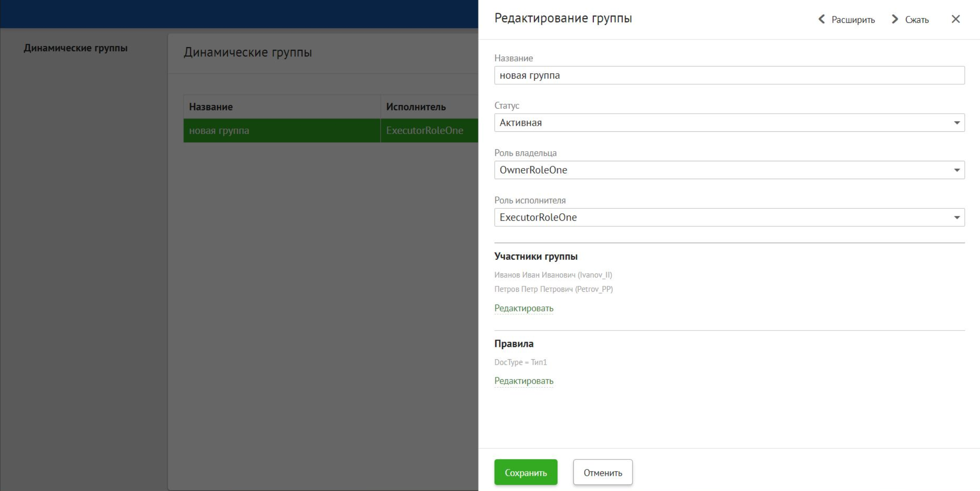Click the Сохранить button

coord(526,472)
